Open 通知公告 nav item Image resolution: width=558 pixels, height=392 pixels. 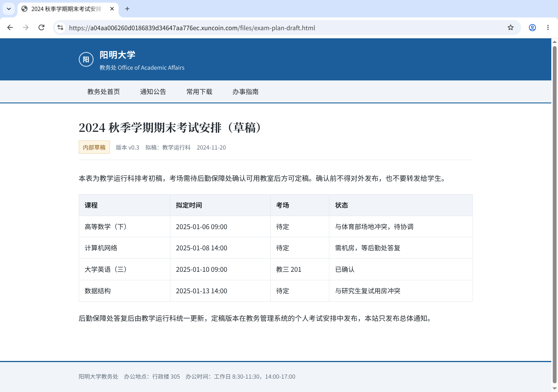153,92
